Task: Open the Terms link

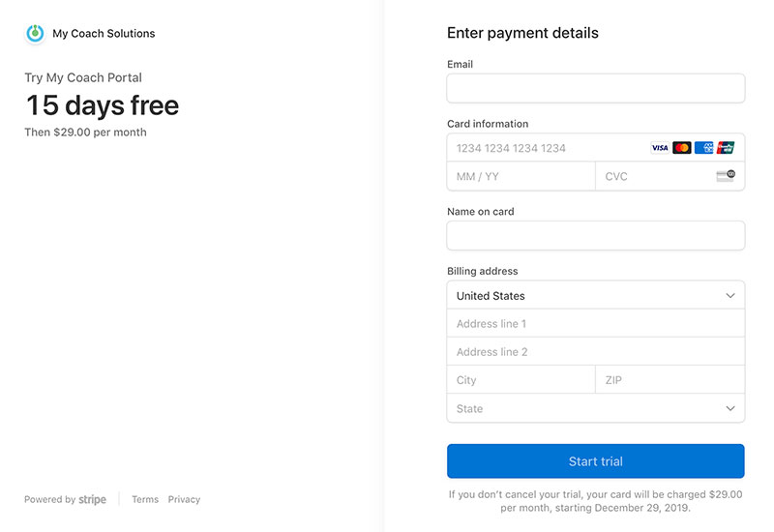Action: (145, 500)
